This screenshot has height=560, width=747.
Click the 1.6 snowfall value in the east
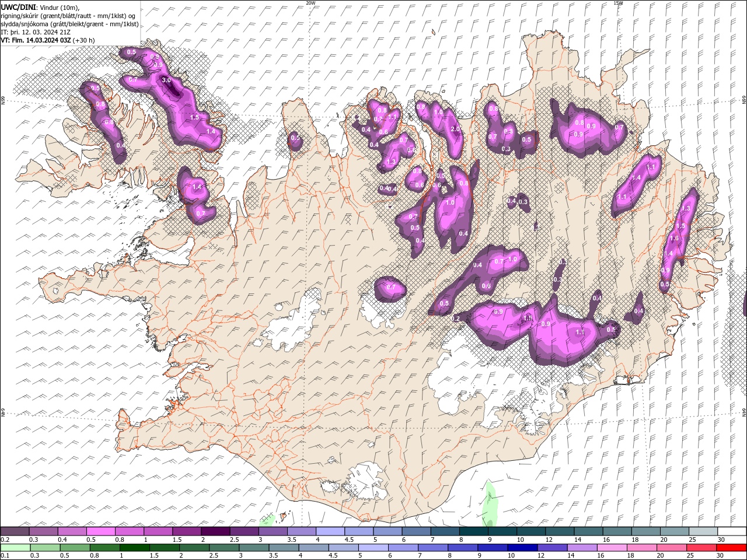coord(675,238)
